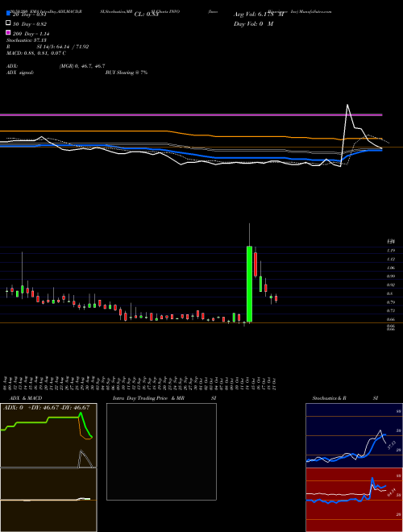Screen dimensions: 403x532
Task: Click the blue Stochastics chart panel
Action: click(x=354, y=435)
